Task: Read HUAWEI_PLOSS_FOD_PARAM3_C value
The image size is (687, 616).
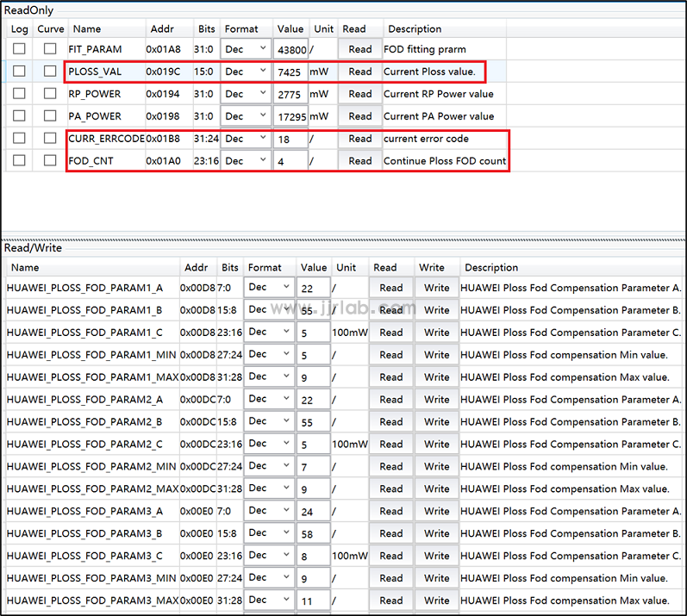Action: [x=390, y=556]
